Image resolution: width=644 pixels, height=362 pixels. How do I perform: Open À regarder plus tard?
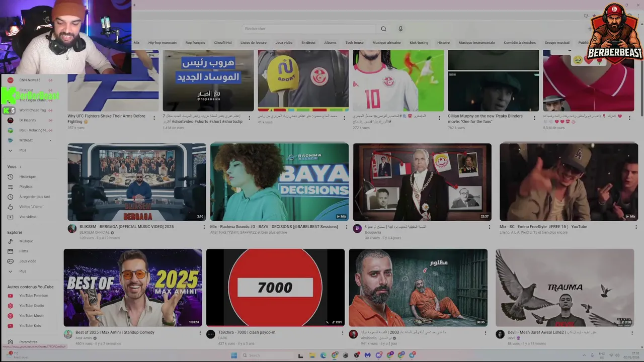tap(34, 197)
